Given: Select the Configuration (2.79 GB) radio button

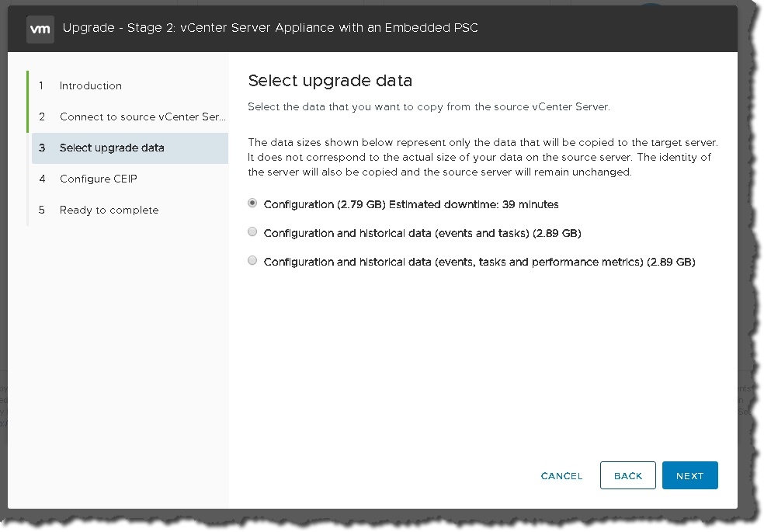Looking at the screenshot, I should [x=252, y=203].
